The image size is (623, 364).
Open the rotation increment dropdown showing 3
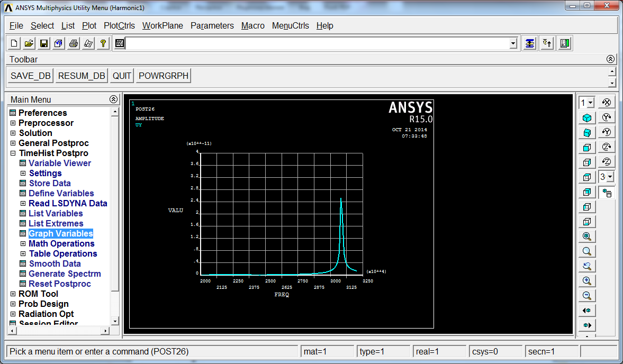coord(607,177)
